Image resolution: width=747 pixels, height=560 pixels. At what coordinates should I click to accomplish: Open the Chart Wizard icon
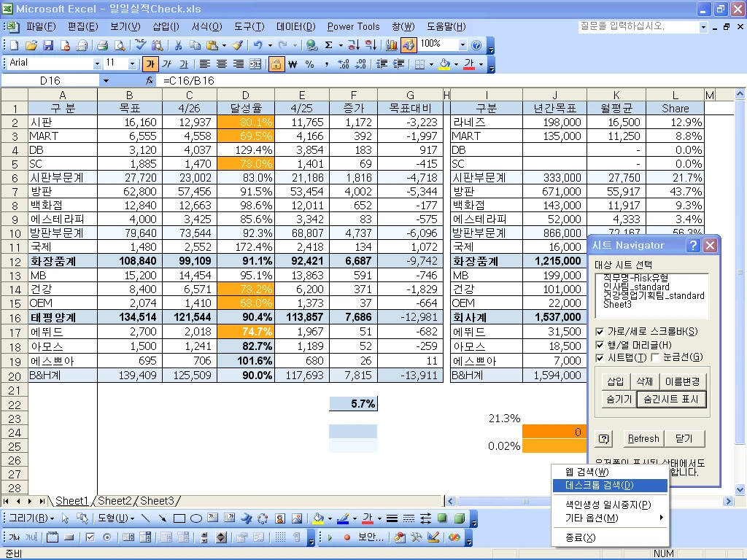point(391,45)
